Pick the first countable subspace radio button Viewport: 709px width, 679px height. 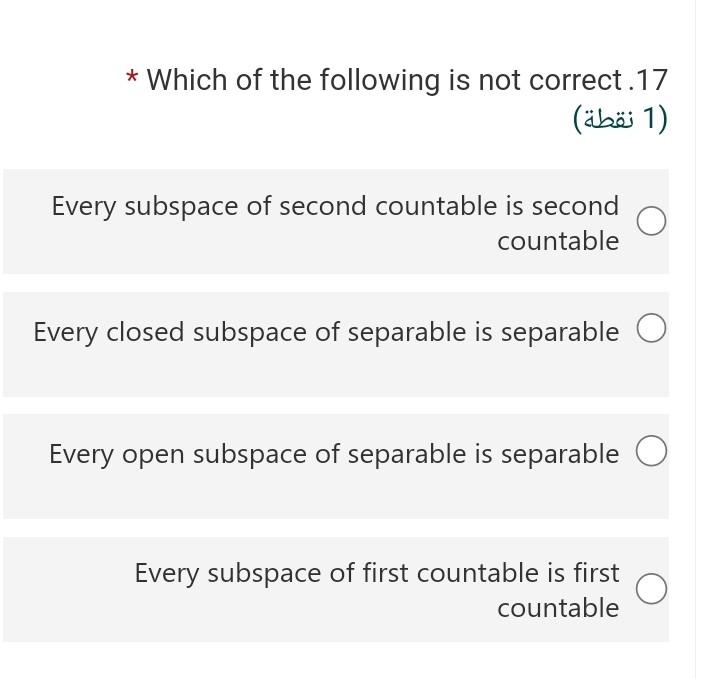click(651, 589)
